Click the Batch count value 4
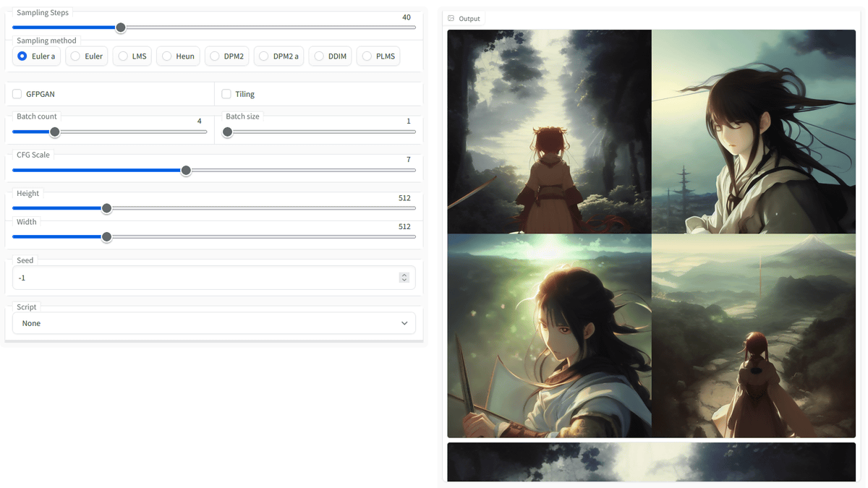Viewport: 868px width, 488px height. [200, 121]
